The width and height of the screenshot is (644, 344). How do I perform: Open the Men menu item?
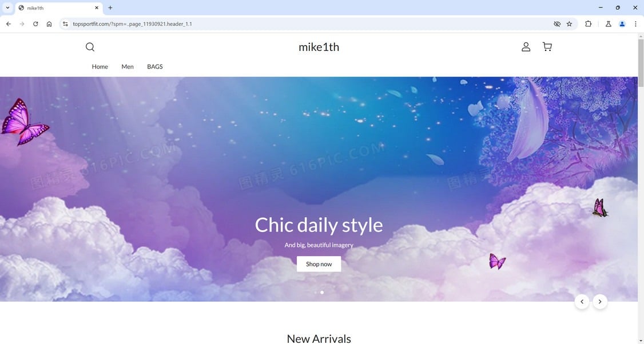pos(128,66)
